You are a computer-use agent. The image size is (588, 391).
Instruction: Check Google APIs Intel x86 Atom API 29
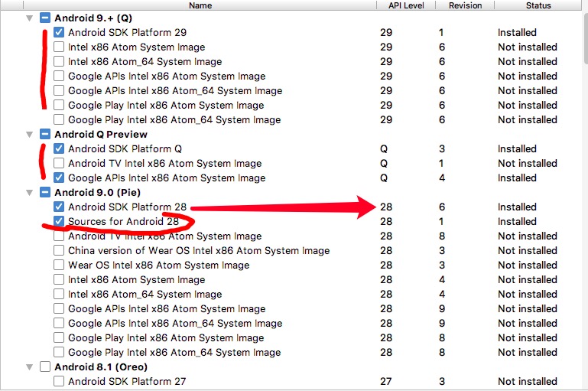click(x=59, y=76)
